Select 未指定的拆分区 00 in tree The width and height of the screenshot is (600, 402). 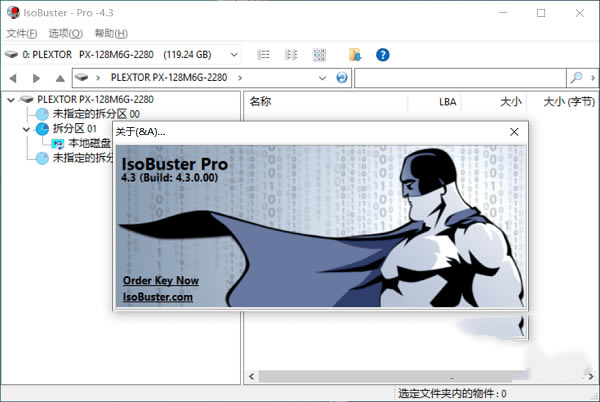coord(96,114)
